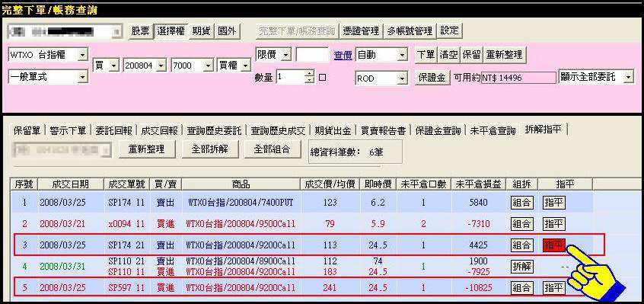Image resolution: width=644 pixels, height=304 pixels.
Task: Click 組合 for row 2 9500Call
Action: click(x=521, y=224)
